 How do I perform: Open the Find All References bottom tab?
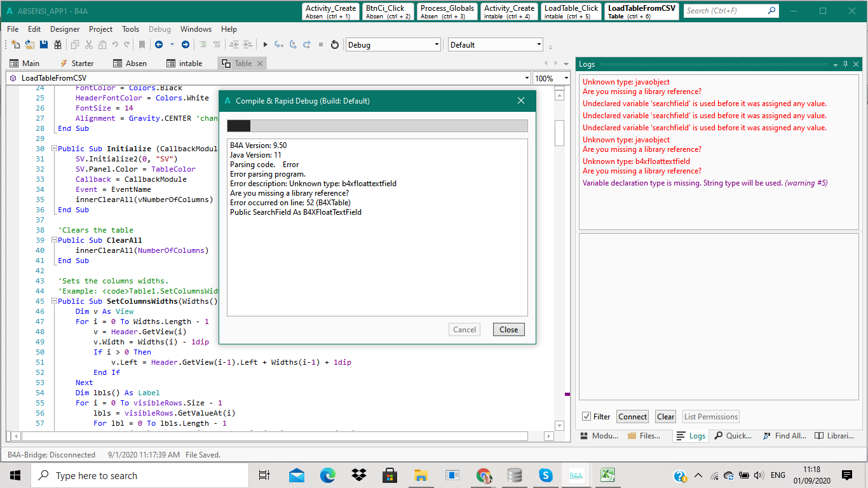[x=784, y=435]
